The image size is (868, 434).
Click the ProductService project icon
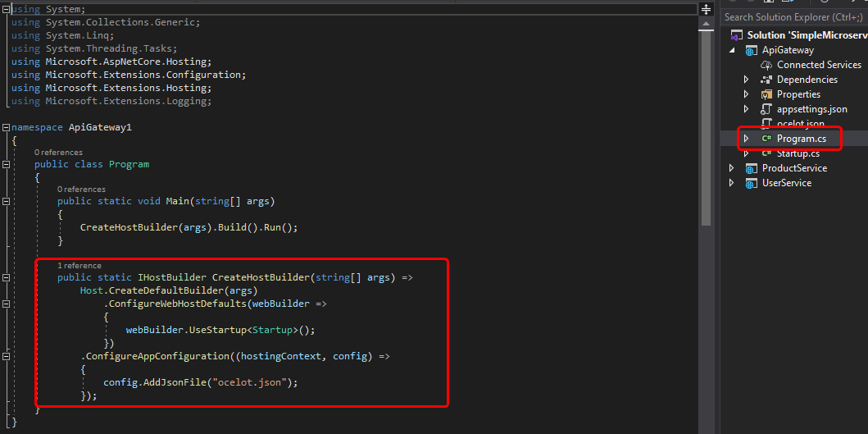pos(751,168)
